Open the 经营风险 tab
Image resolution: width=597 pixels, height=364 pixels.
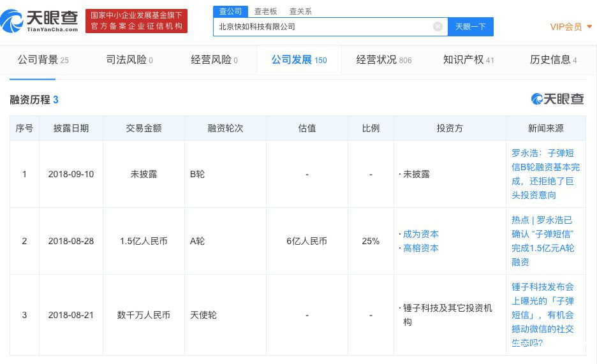pos(214,60)
